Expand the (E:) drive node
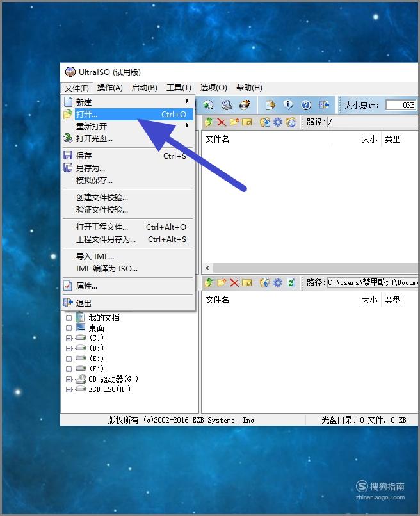 (x=69, y=359)
